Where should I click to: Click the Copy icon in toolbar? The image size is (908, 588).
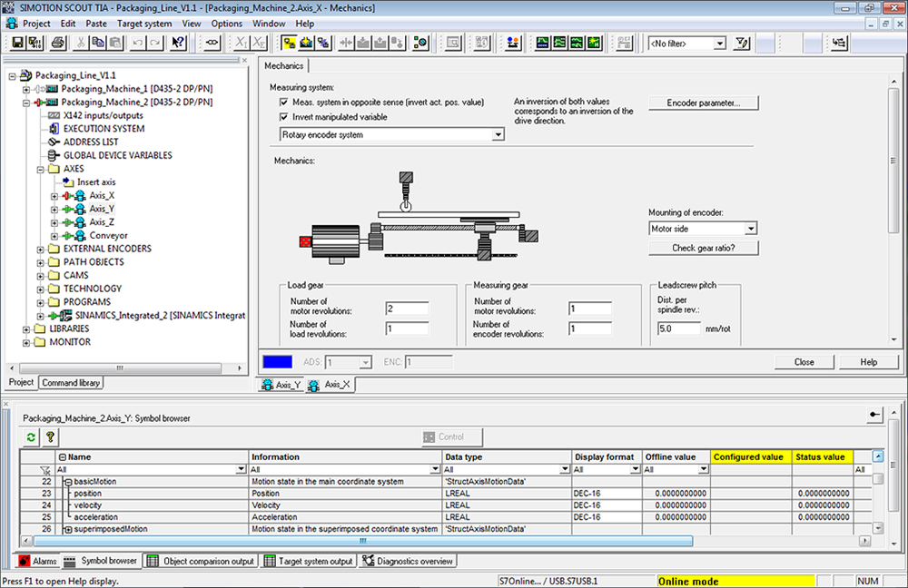[98, 43]
